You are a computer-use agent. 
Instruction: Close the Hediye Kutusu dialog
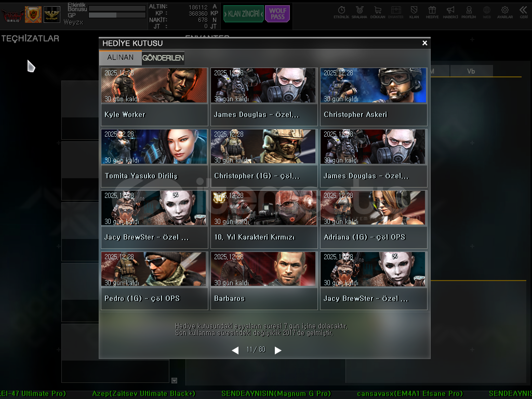click(x=424, y=43)
